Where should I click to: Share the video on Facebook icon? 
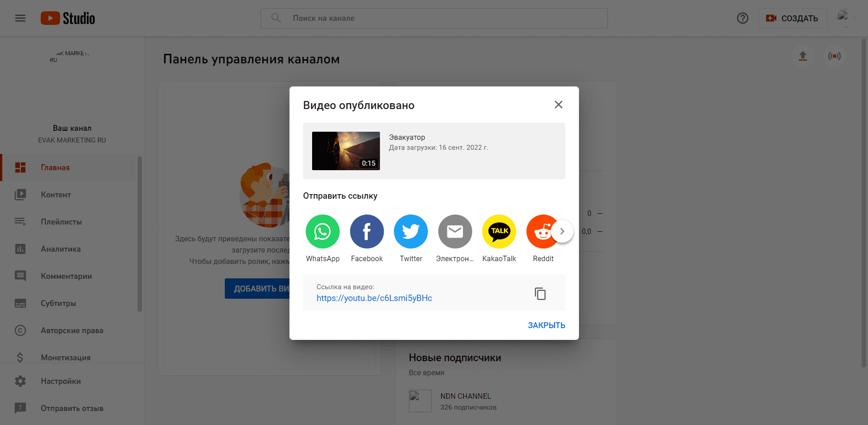(x=367, y=231)
